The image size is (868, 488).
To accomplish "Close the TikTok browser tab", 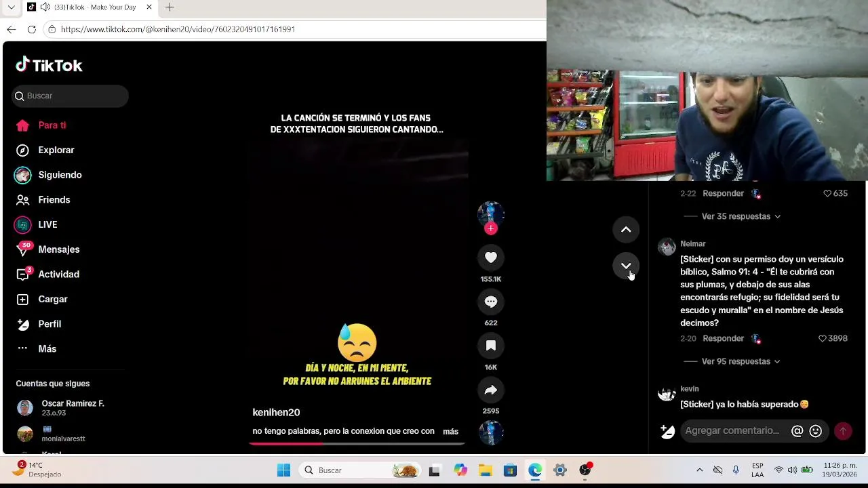I will coord(149,7).
